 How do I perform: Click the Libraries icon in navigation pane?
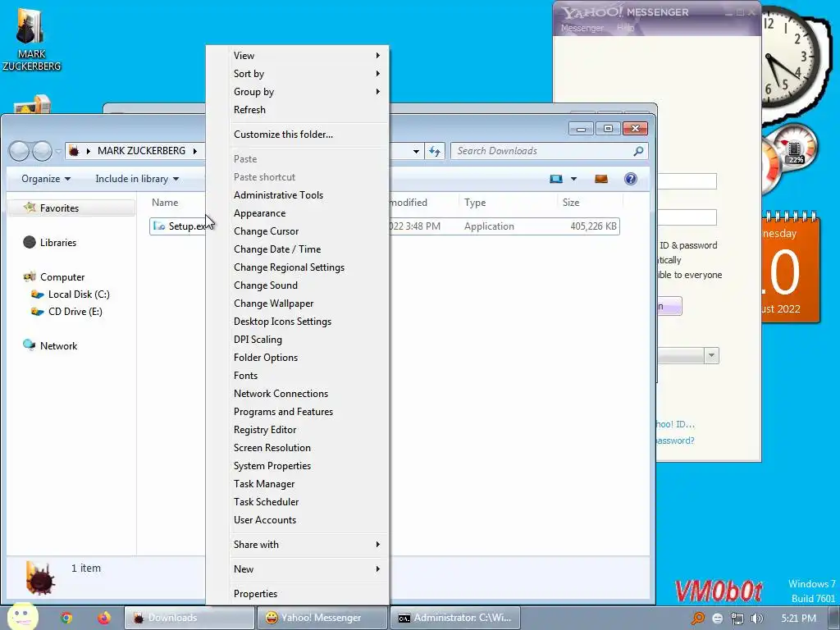[30, 243]
